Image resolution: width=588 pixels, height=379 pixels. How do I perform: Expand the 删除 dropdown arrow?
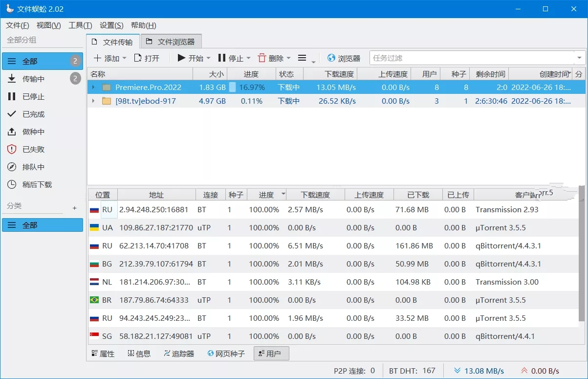[288, 58]
